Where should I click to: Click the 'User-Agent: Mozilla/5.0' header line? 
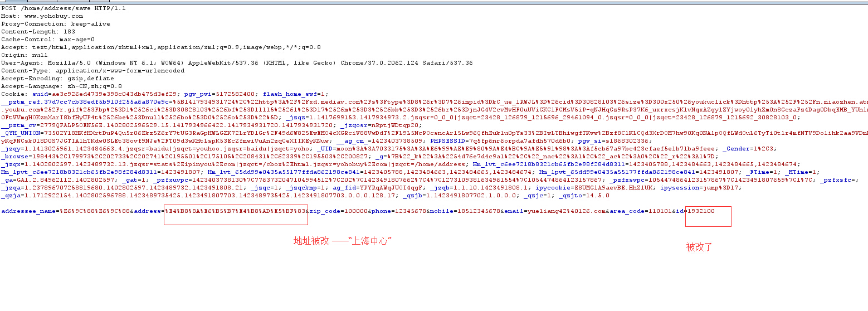pos(237,63)
